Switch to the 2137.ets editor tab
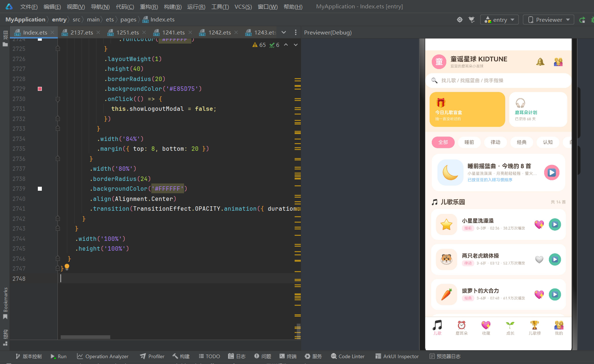 (81, 33)
